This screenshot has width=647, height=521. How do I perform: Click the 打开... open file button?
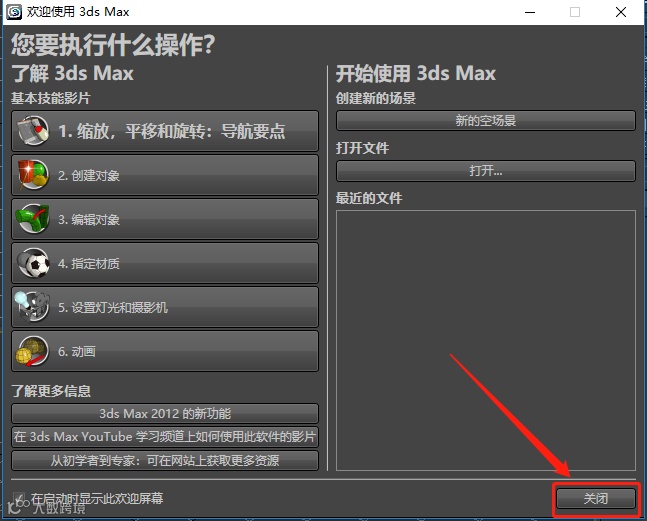486,171
